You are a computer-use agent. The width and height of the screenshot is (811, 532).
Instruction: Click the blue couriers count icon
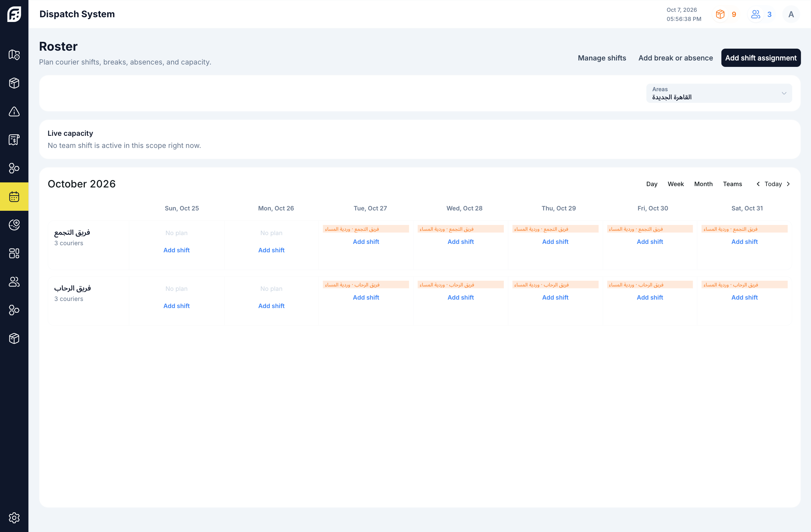coord(756,14)
